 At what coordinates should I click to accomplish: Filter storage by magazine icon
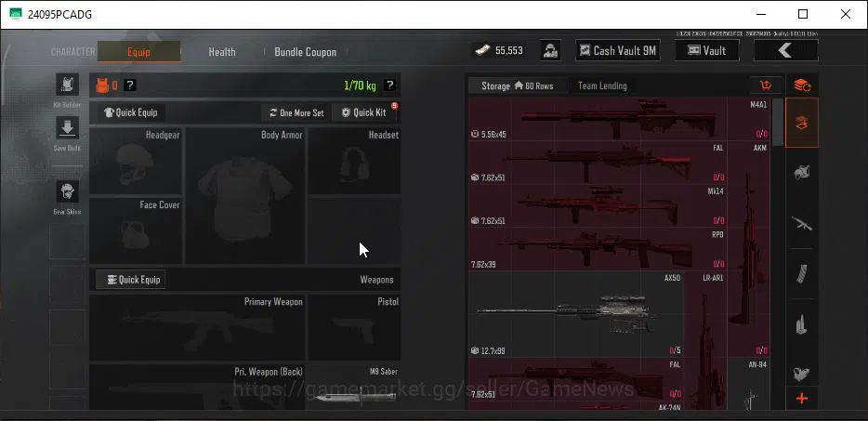[x=802, y=273]
